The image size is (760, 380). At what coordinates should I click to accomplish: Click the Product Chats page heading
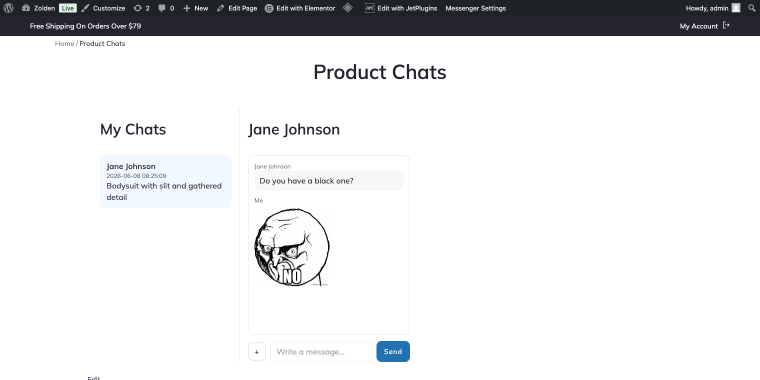click(x=380, y=72)
